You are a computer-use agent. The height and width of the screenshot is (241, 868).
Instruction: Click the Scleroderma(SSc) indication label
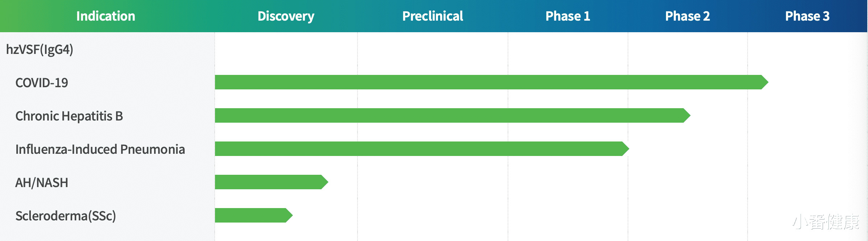pyautogui.click(x=66, y=216)
